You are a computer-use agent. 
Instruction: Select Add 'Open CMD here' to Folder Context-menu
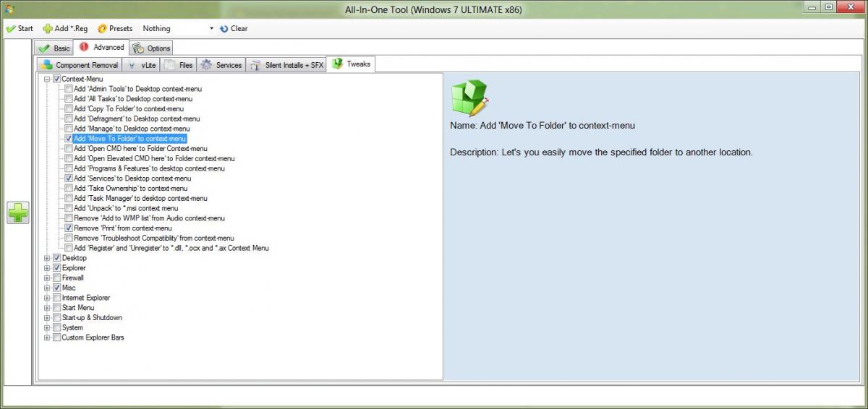pyautogui.click(x=140, y=148)
